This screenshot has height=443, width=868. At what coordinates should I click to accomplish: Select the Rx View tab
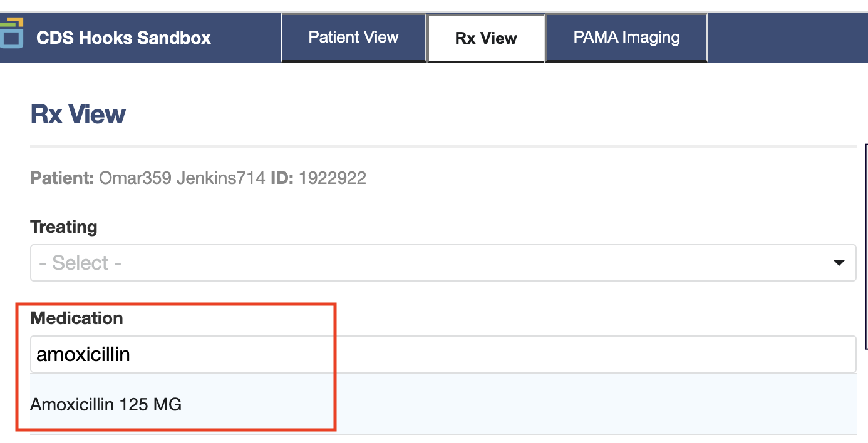point(486,38)
